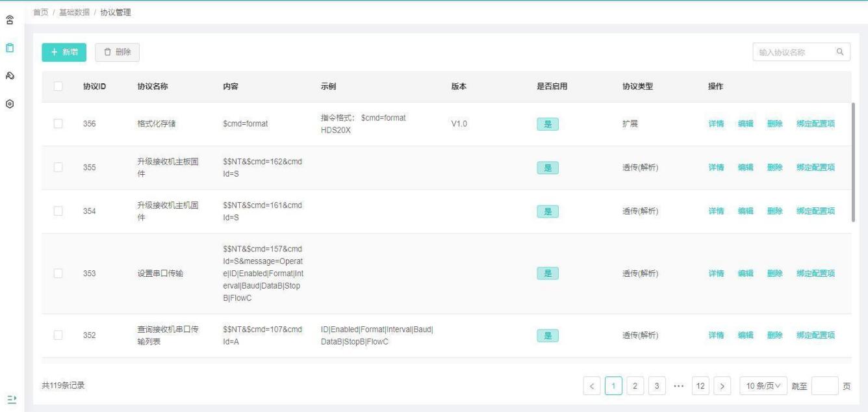Click the 新增 button to add protocol
868x412 pixels.
[x=64, y=53]
